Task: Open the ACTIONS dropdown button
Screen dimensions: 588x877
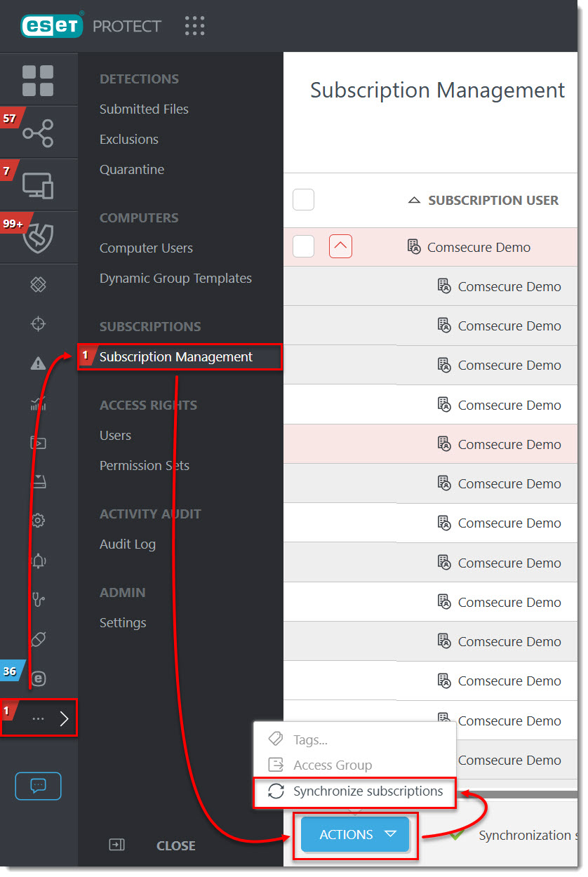Action: click(x=355, y=835)
